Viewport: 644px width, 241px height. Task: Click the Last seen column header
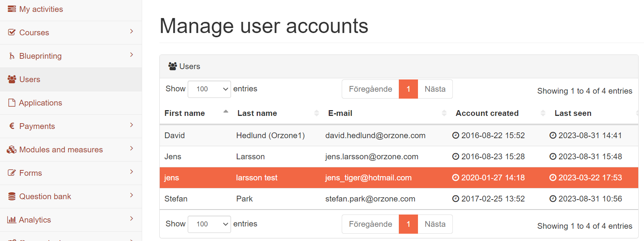coord(573,113)
